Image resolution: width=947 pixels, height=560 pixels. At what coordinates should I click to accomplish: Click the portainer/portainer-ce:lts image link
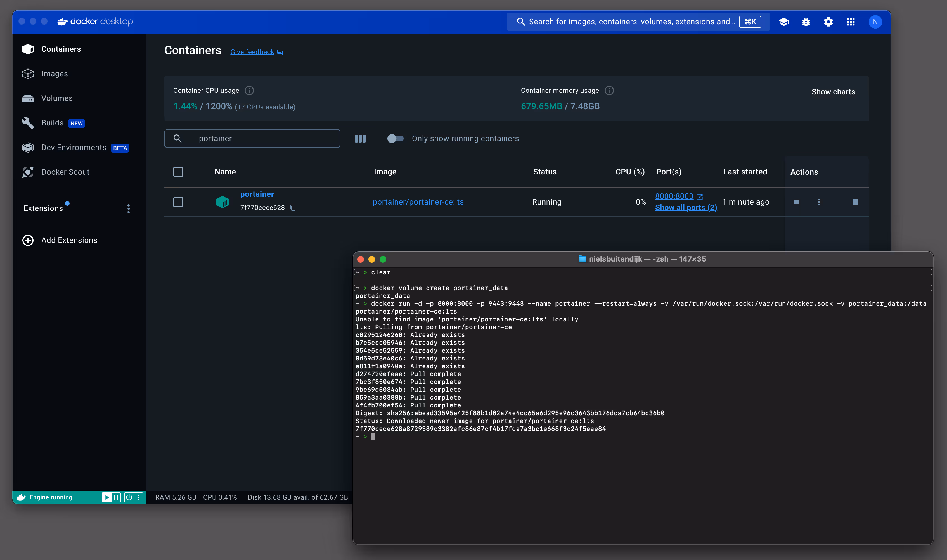click(418, 202)
